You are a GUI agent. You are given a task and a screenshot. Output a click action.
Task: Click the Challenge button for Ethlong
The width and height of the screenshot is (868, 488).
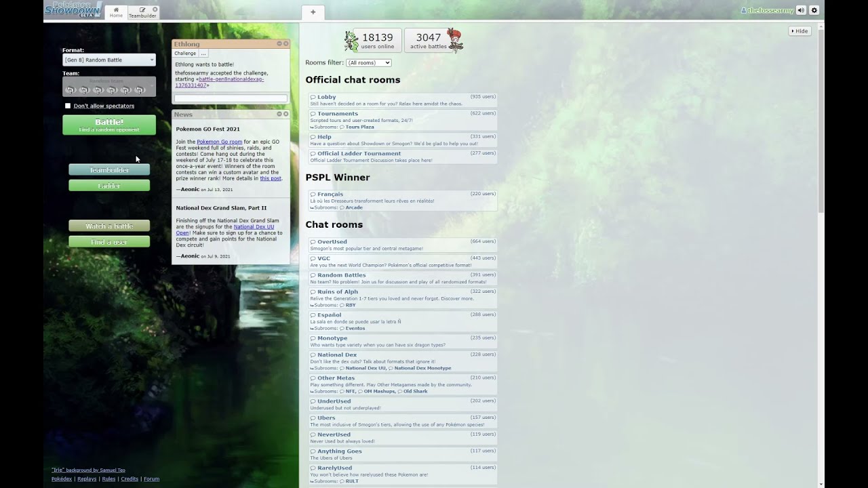point(185,54)
